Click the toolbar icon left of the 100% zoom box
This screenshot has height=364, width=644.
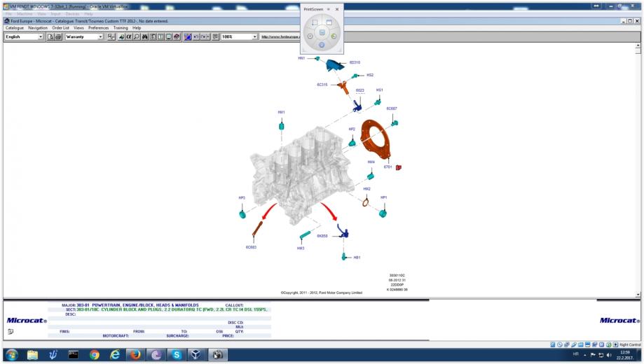click(215, 37)
